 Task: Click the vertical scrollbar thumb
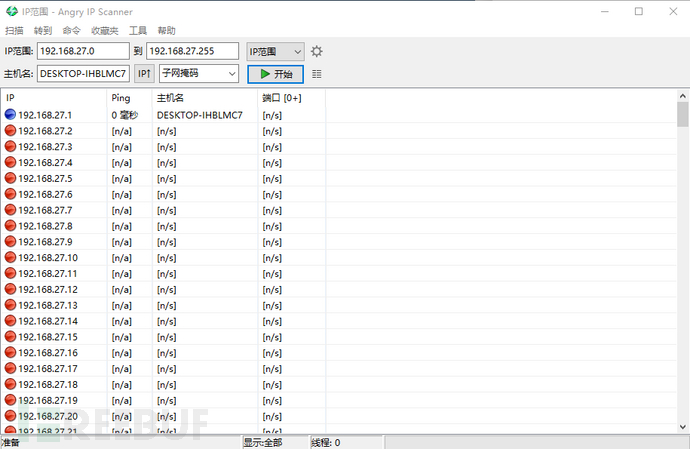683,114
